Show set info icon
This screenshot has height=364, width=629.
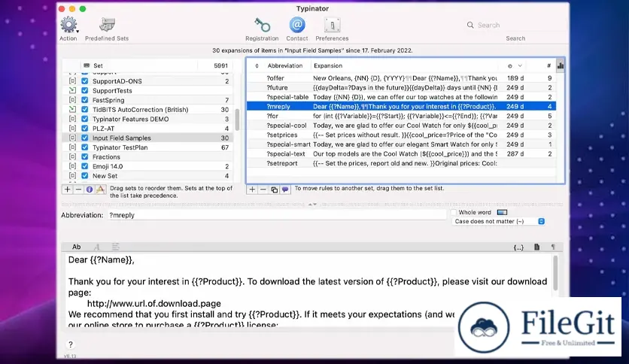pos(89,190)
